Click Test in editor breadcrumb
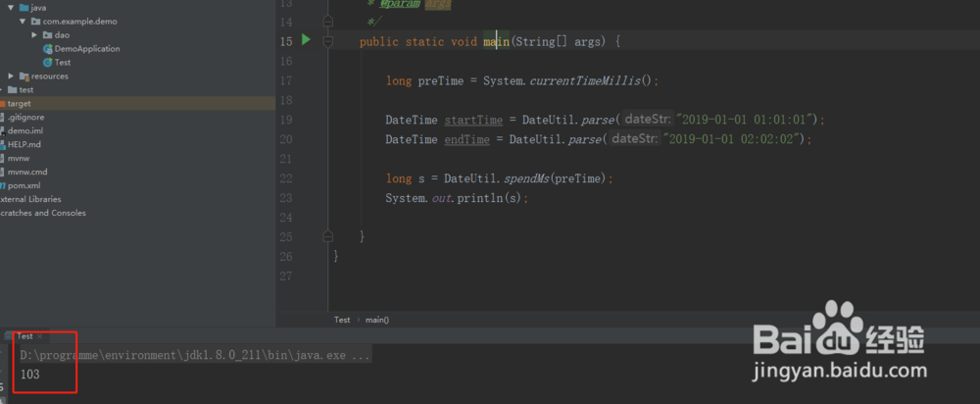The image size is (980, 404). [342, 320]
